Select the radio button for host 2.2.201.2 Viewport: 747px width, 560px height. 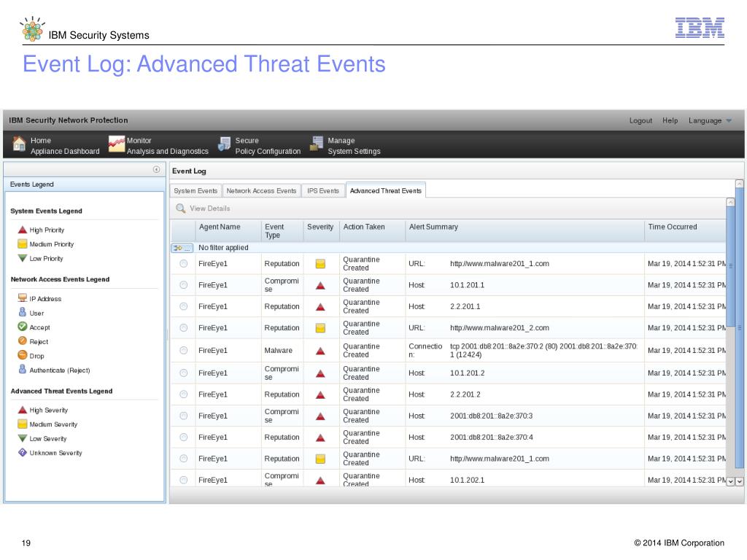(183, 394)
